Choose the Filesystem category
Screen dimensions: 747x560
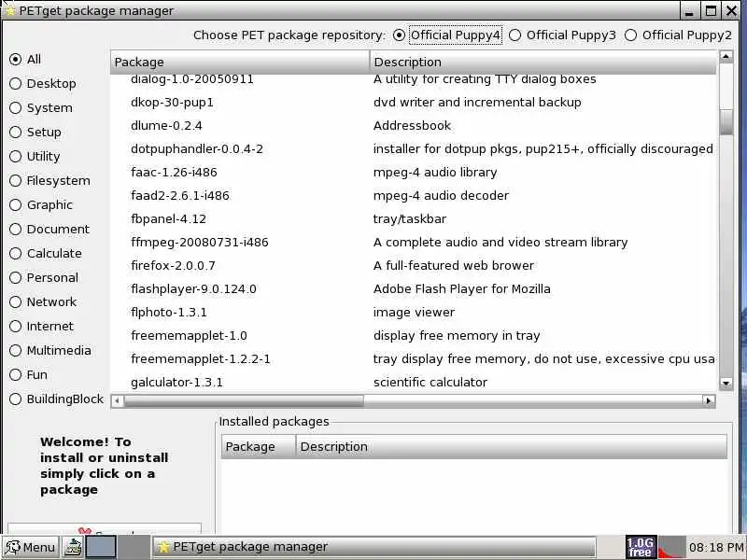[50, 180]
